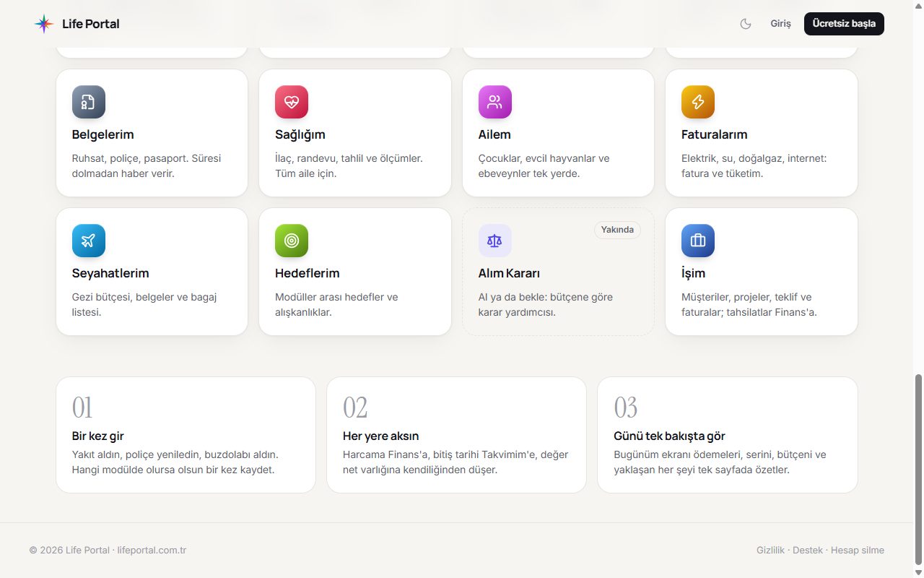Click the Yakında badge
Image resolution: width=924 pixels, height=578 pixels.
[617, 230]
